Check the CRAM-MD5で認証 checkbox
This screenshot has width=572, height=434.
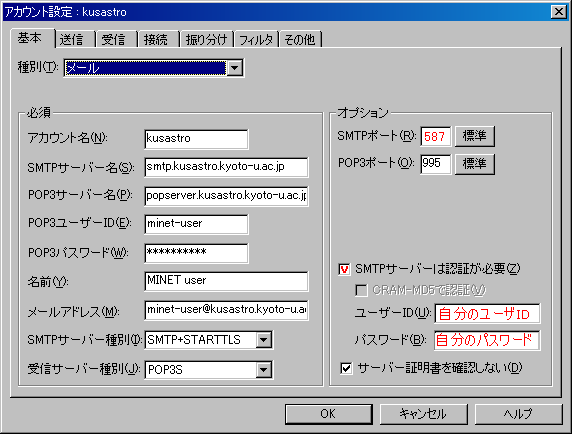tap(361, 290)
